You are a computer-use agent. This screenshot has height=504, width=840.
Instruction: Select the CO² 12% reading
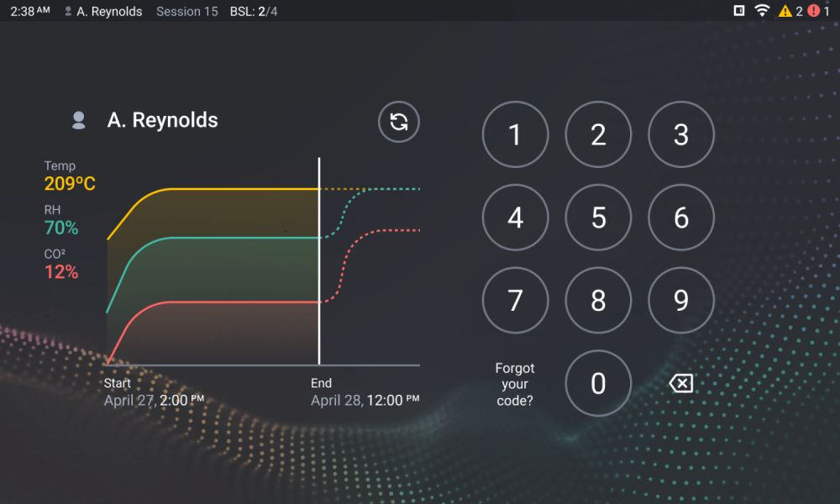[61, 264]
